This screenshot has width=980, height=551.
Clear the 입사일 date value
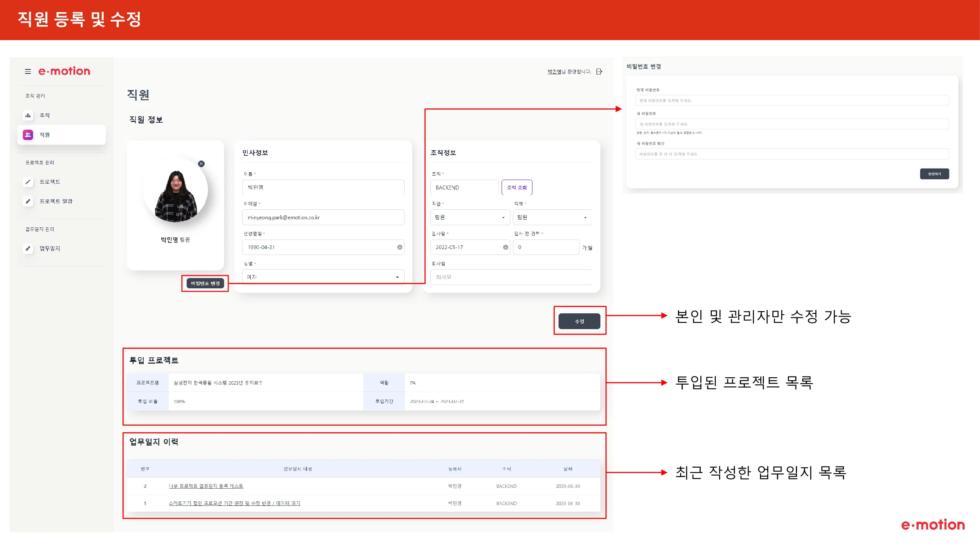[505, 247]
